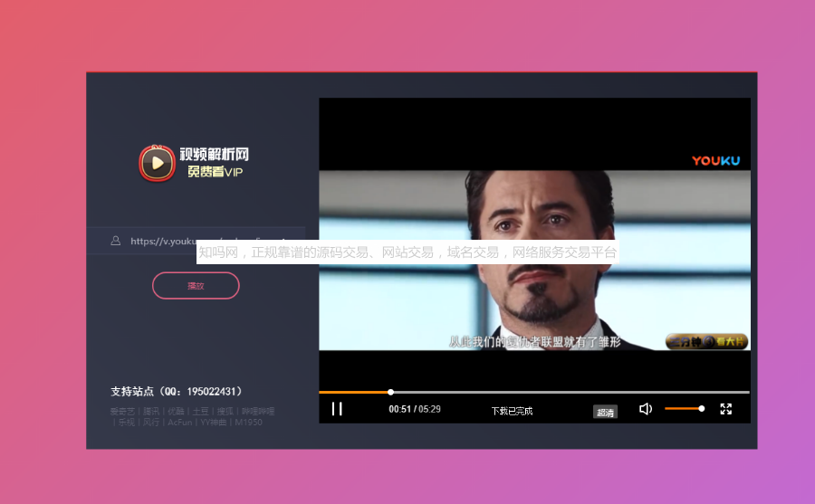Click the 视频解析网 red play logo
This screenshot has width=815, height=504.
coord(157,163)
